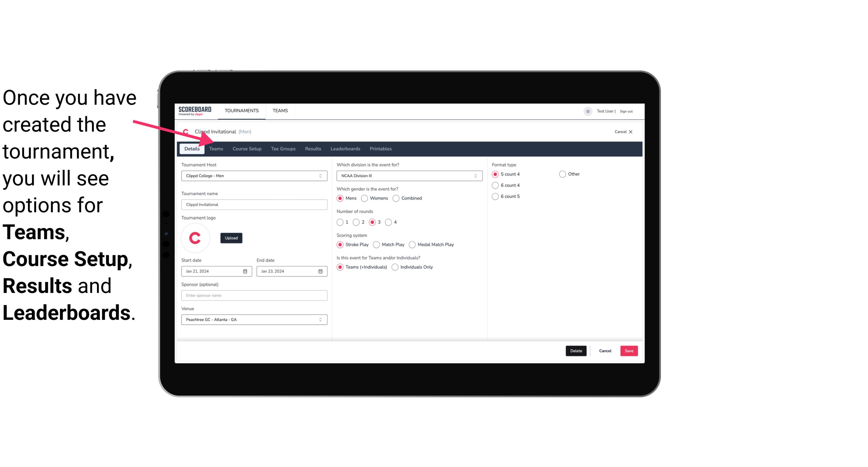Click the tournament upload logo icon

[x=195, y=237]
